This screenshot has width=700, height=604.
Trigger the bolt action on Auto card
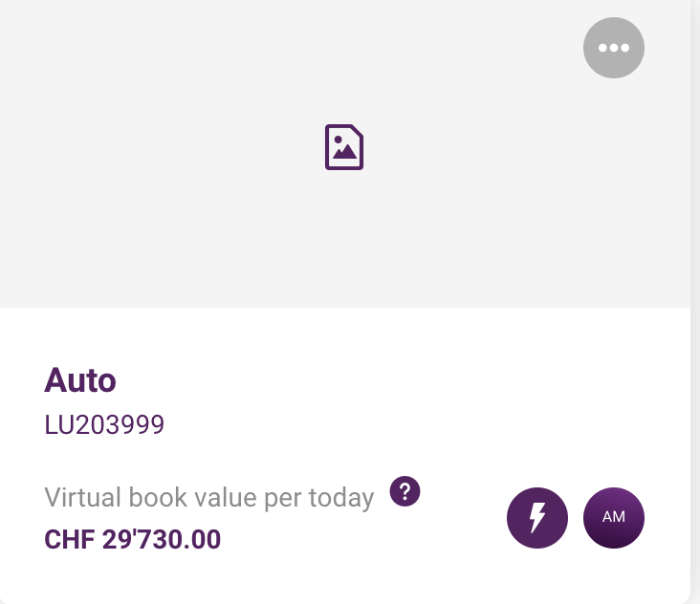click(x=537, y=517)
